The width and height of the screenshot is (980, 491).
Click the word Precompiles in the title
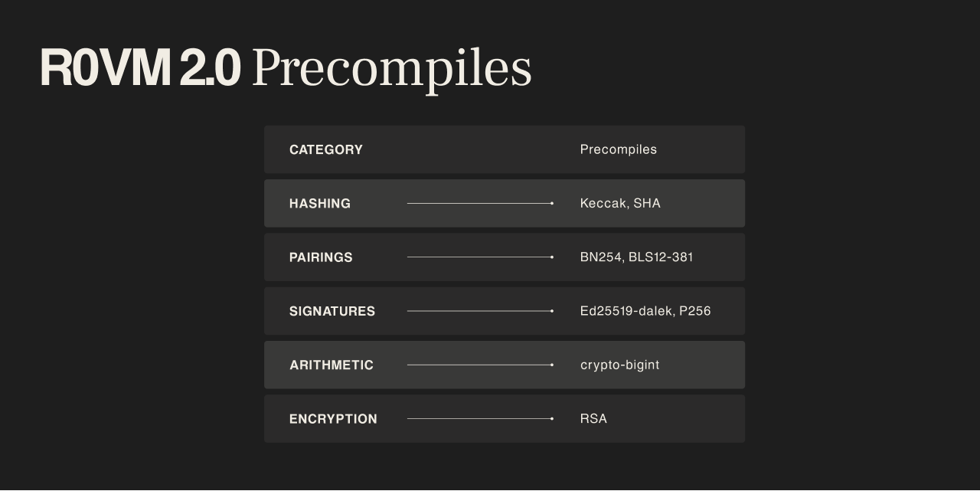click(391, 70)
